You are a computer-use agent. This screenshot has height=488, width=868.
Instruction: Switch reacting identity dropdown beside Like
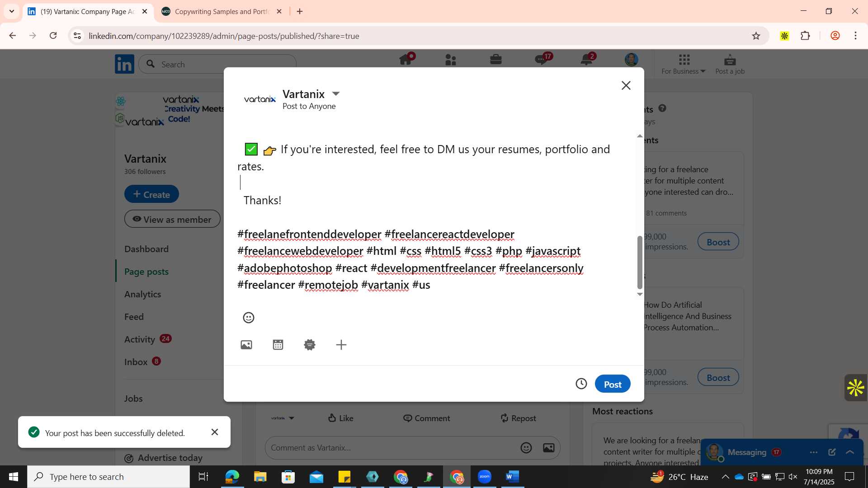click(x=283, y=418)
